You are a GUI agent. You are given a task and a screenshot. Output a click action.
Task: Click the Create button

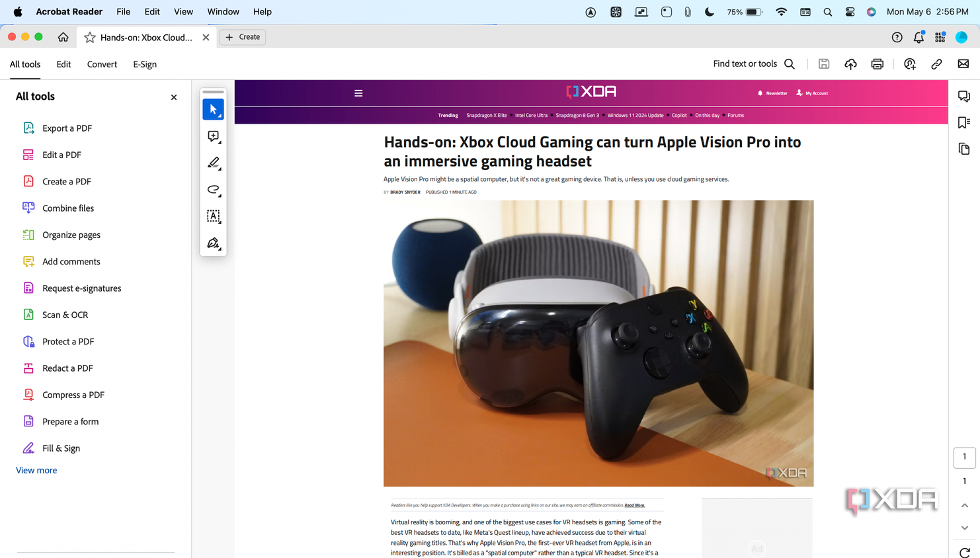243,37
